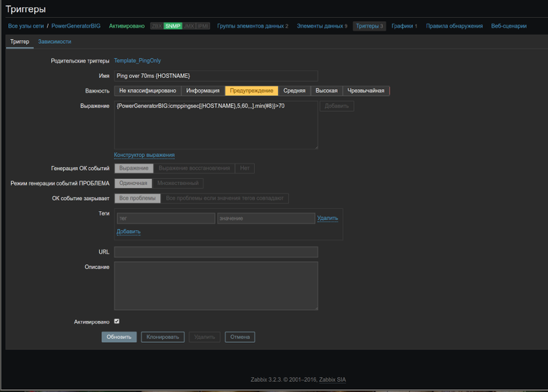Open 'Элементы данных' in host navigation
548x392 pixels.
pos(322,26)
